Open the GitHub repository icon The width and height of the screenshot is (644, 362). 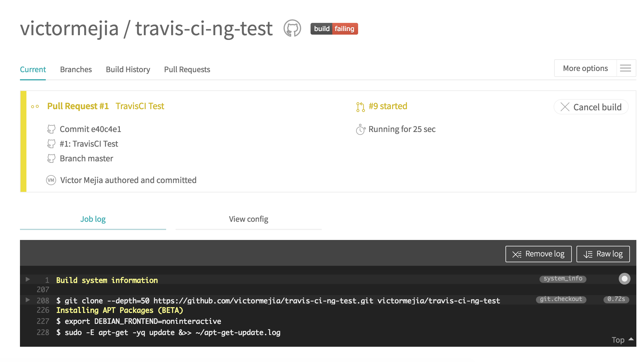[292, 28]
